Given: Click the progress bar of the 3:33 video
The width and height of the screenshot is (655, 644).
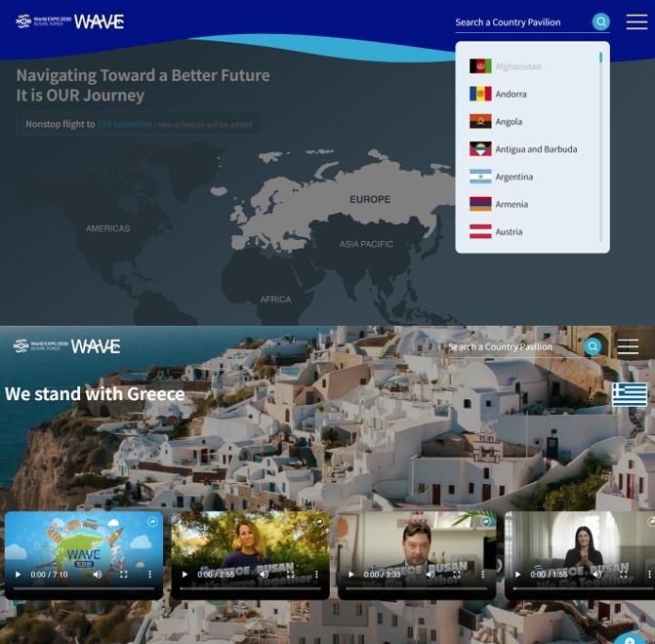Looking at the screenshot, I should click(x=417, y=588).
